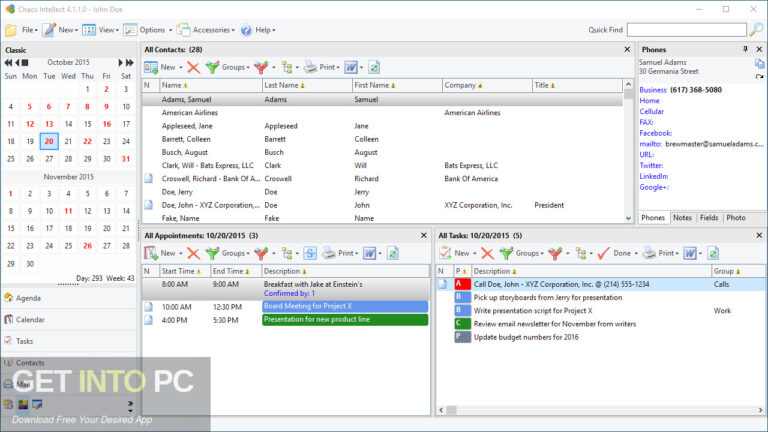Refresh the All Tasks list
The width and height of the screenshot is (768, 432).
pyautogui.click(x=713, y=253)
